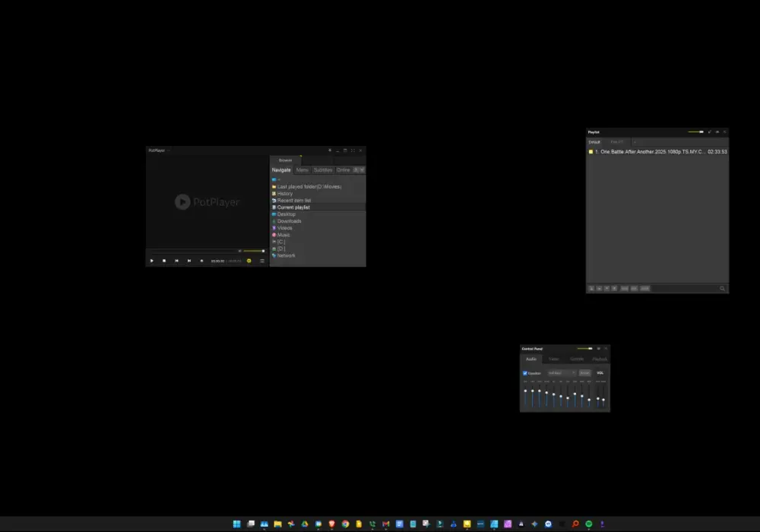
Task: Toggle the playlist hamburger icon in player
Action: point(262,261)
